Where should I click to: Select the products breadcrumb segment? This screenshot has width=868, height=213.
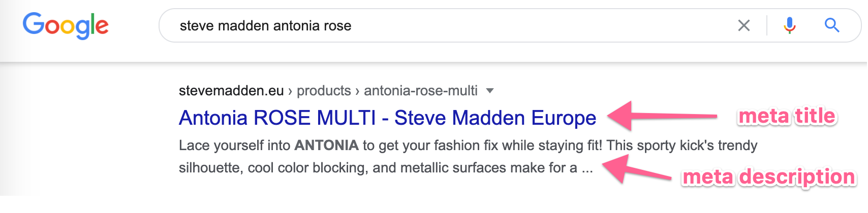coord(324,91)
